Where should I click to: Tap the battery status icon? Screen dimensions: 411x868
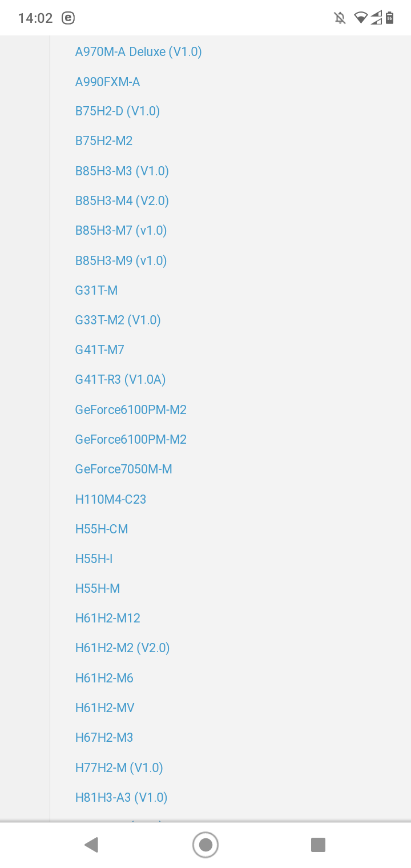click(x=390, y=18)
